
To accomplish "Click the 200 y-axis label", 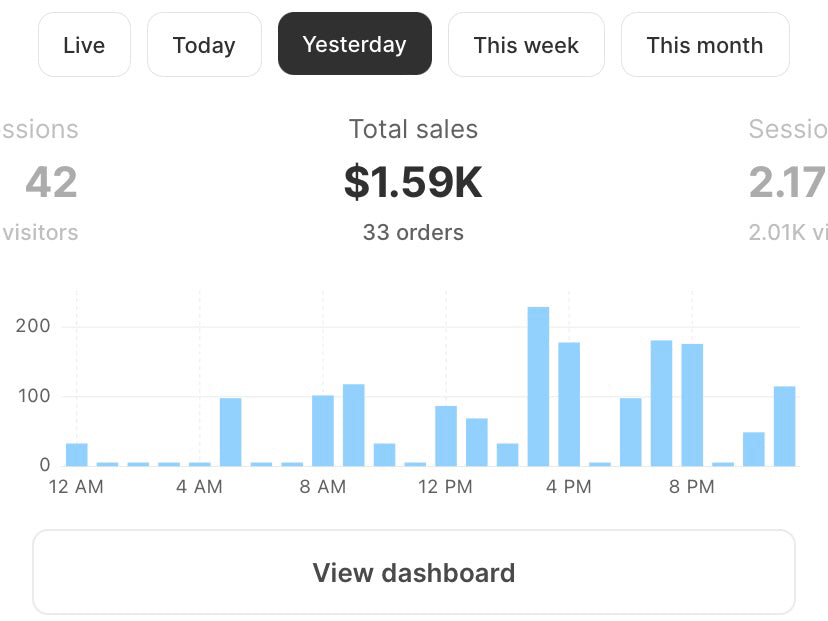I will coord(33,327).
